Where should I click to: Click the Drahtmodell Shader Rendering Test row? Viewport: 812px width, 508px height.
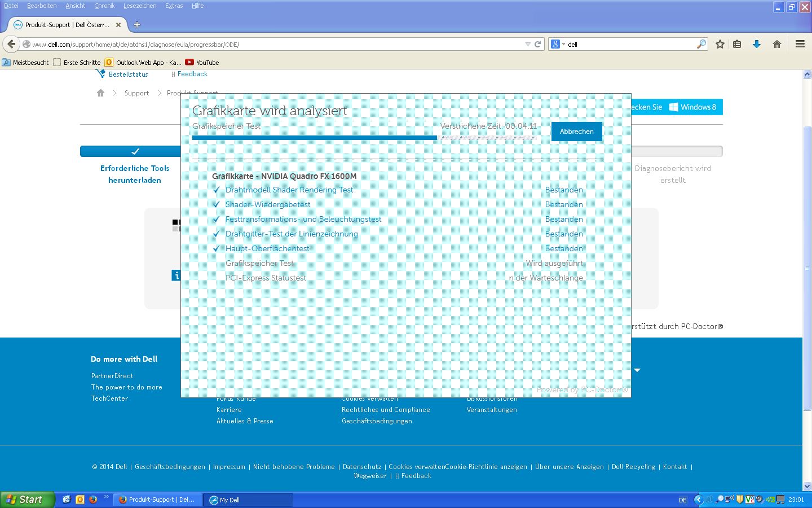point(398,190)
